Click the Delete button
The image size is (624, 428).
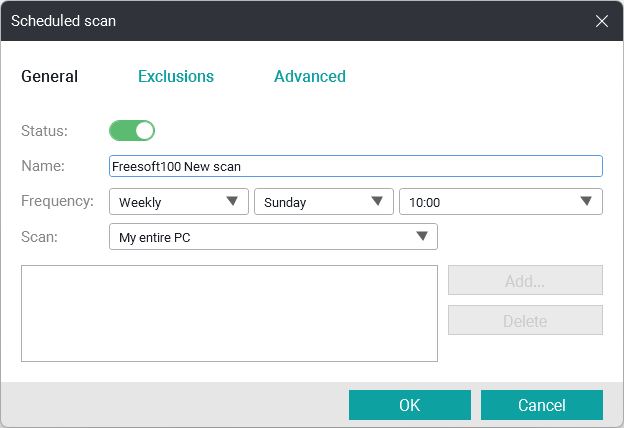click(525, 320)
